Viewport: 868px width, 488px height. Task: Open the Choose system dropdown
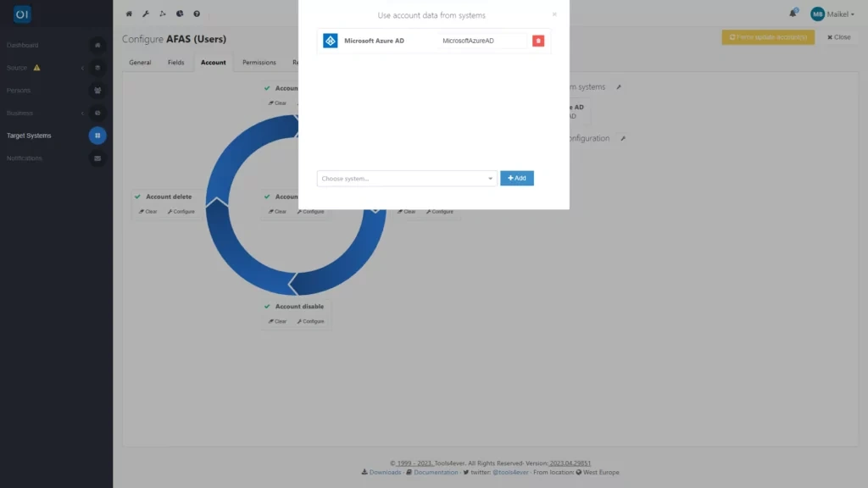(407, 178)
